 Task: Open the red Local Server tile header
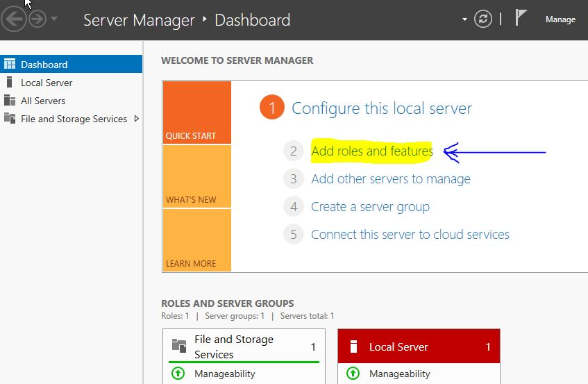[419, 347]
